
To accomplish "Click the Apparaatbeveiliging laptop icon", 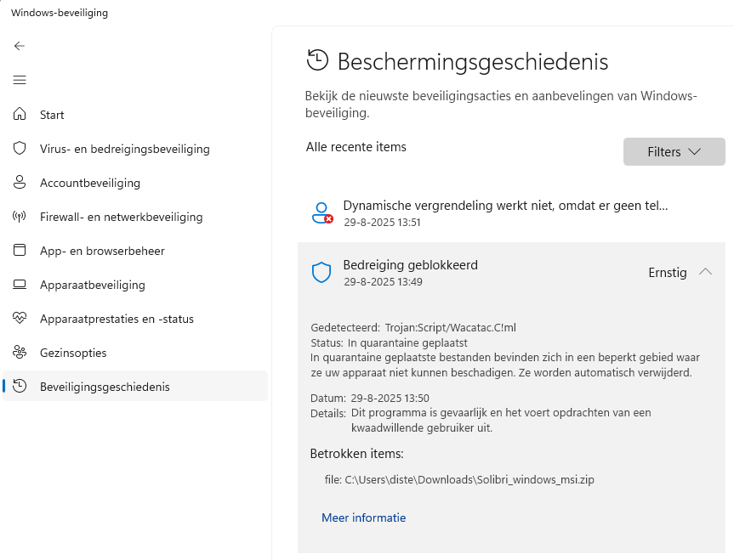I will click(x=20, y=285).
